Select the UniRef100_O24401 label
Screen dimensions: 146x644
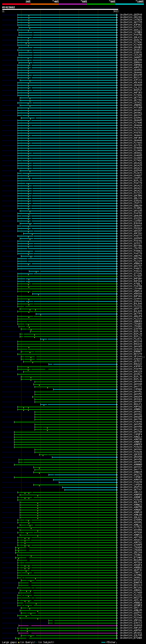(x=131, y=299)
